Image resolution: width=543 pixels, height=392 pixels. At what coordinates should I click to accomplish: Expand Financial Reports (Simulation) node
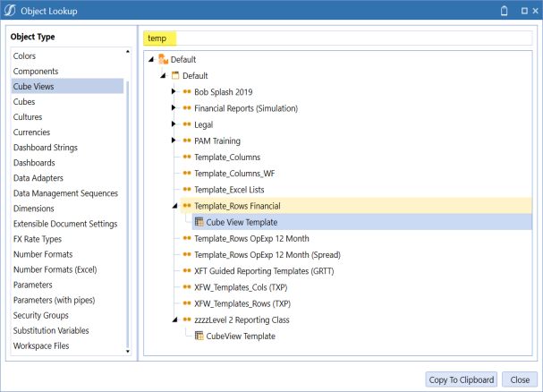tap(174, 108)
